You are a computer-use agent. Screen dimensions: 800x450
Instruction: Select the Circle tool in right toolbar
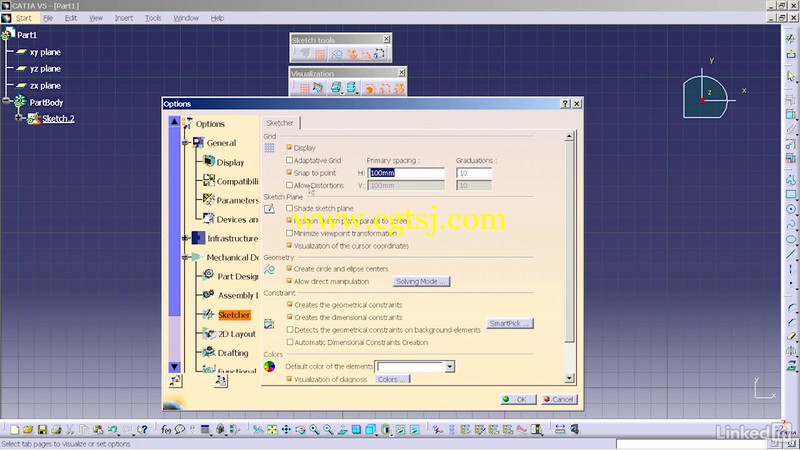coord(791,209)
